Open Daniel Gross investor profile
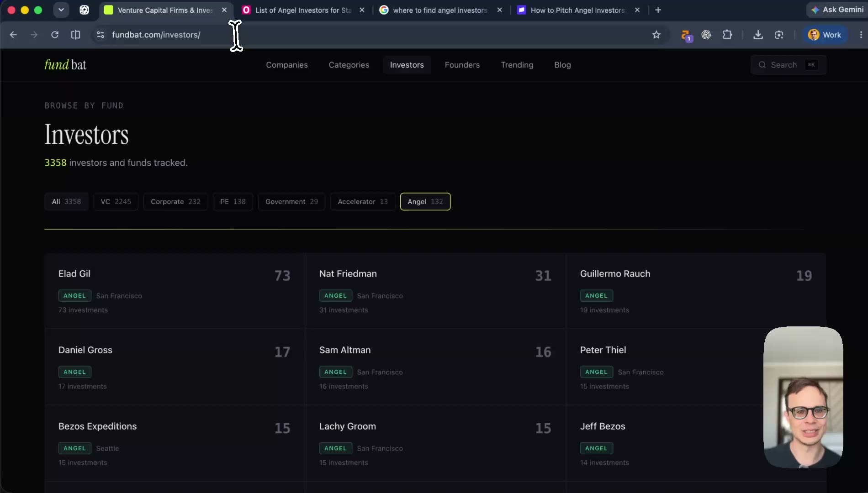Viewport: 868px width, 493px height. [175, 367]
